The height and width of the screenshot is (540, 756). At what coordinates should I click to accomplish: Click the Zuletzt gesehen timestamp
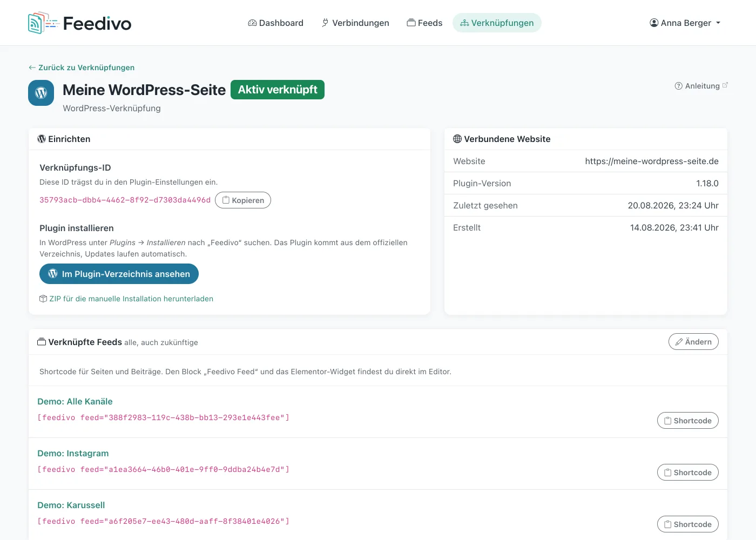673,205
